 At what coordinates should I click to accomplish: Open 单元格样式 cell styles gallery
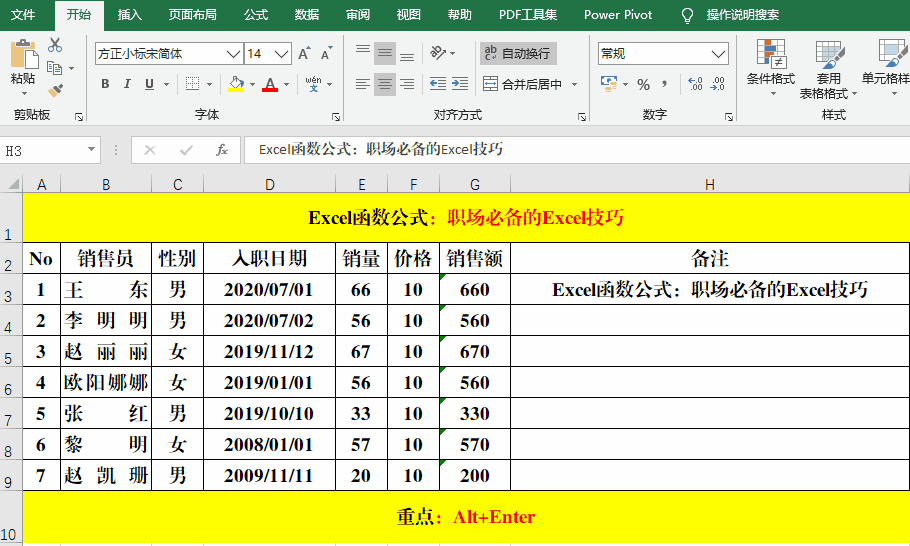[887, 68]
